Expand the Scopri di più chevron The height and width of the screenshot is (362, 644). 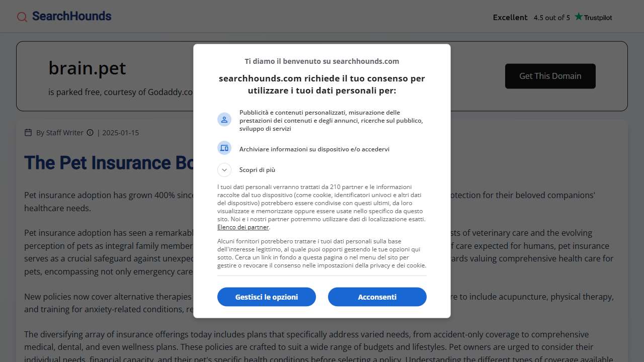224,170
